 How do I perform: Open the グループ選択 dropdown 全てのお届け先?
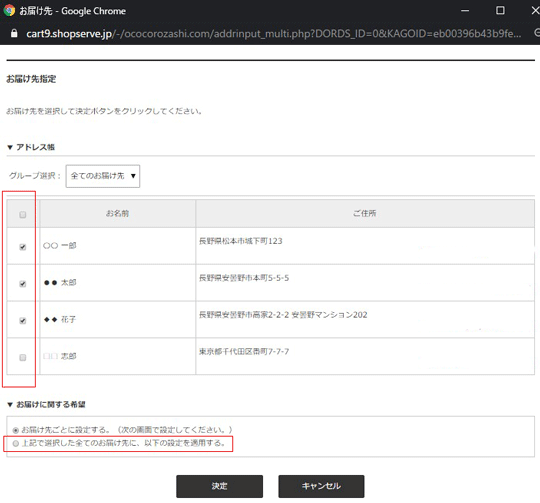coord(103,176)
